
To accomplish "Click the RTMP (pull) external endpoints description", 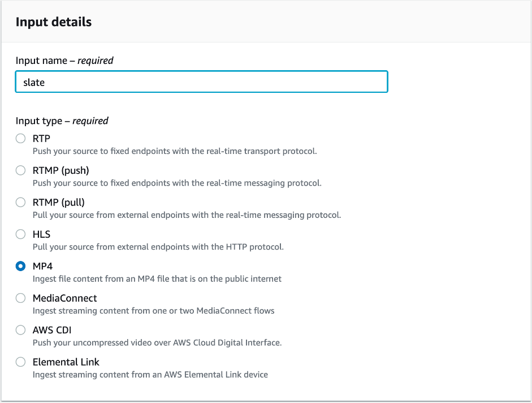I will point(187,215).
